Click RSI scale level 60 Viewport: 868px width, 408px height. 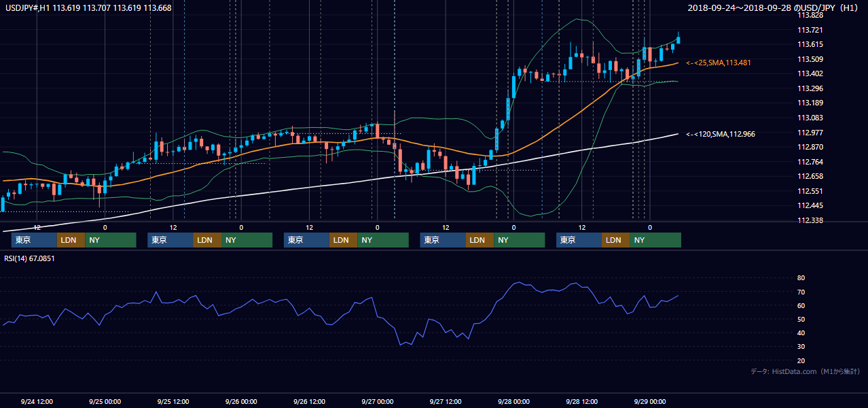(801, 305)
